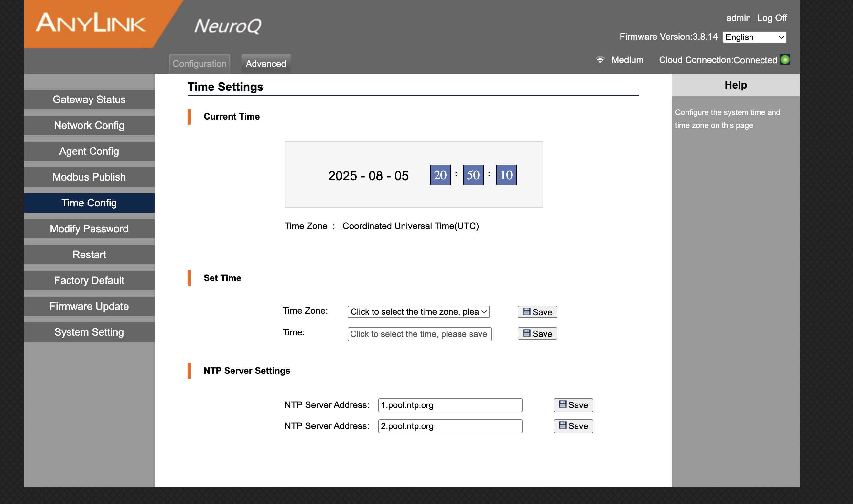Image resolution: width=853 pixels, height=504 pixels.
Task: Save the selected Time Zone
Action: [537, 312]
